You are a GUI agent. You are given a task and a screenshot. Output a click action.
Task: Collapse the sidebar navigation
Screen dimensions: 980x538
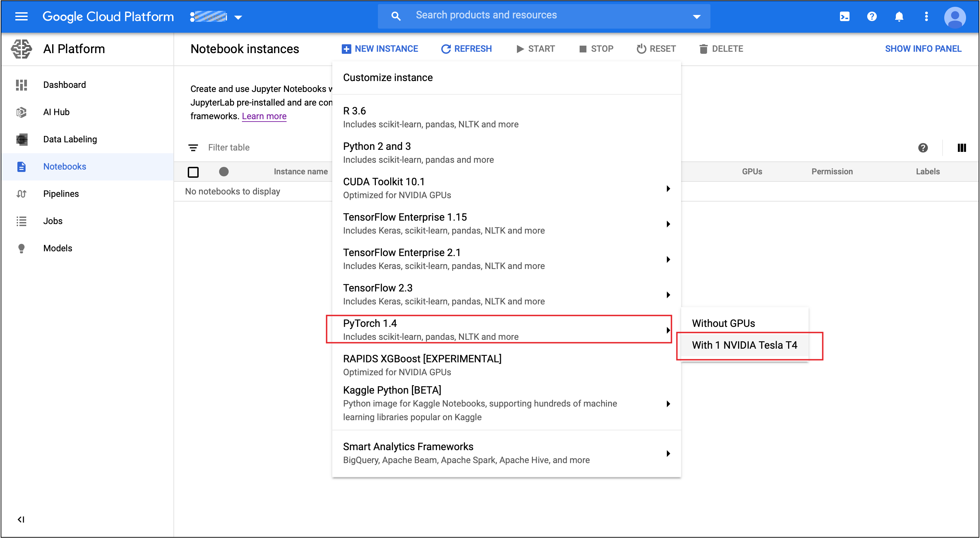[x=21, y=519]
